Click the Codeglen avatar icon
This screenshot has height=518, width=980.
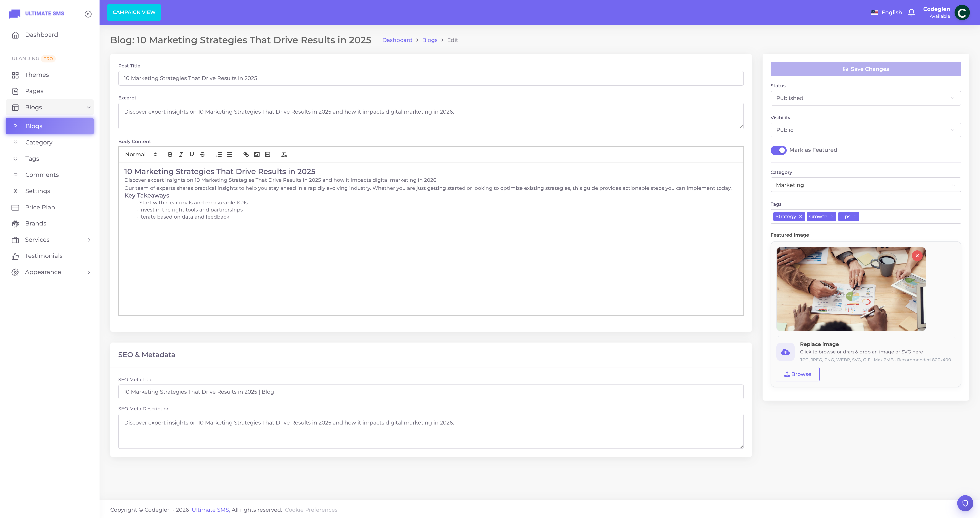click(962, 13)
